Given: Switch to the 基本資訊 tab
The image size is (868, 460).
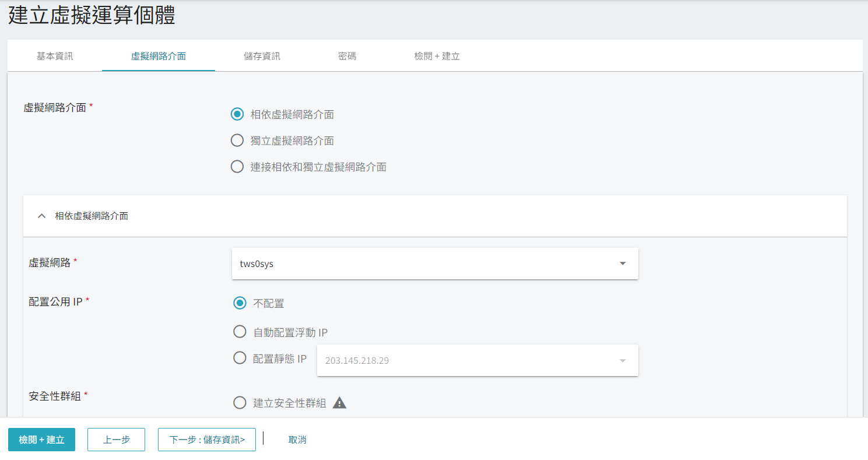Looking at the screenshot, I should pos(55,56).
